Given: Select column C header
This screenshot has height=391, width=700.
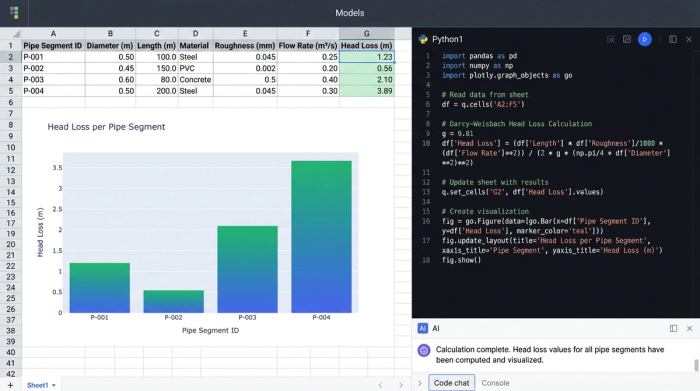Looking at the screenshot, I should click(157, 33).
